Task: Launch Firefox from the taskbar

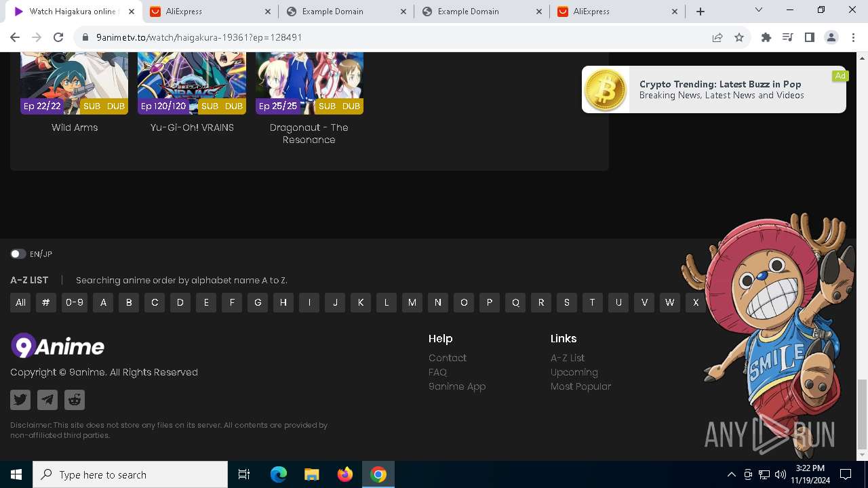Action: pyautogui.click(x=345, y=474)
